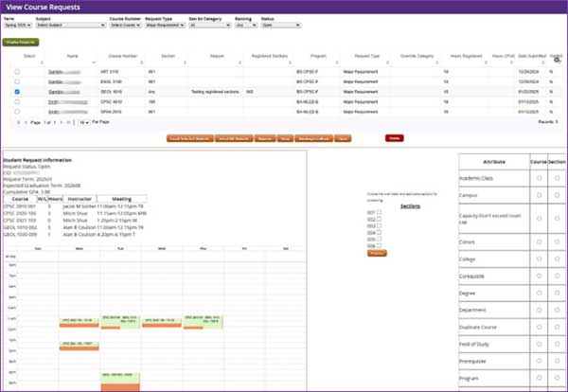Check section 002 checkbox
Image resolution: width=568 pixels, height=392 pixels.
tap(379, 219)
